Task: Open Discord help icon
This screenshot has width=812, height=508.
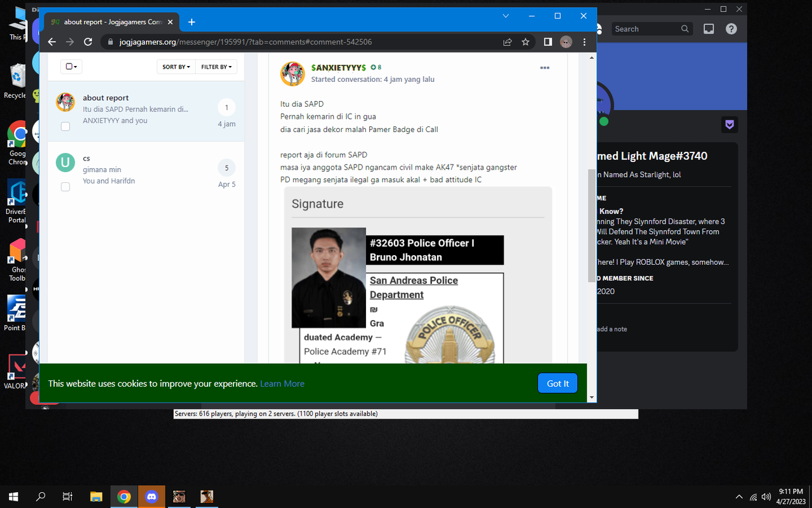Action: coord(731,29)
